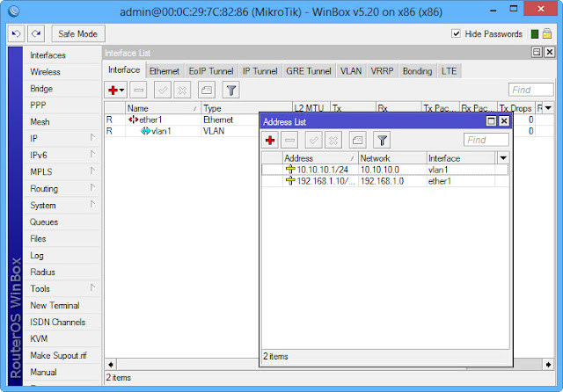This screenshot has width=563, height=392.
Task: Click filter funnel in Interface List toolbar
Action: tap(231, 90)
